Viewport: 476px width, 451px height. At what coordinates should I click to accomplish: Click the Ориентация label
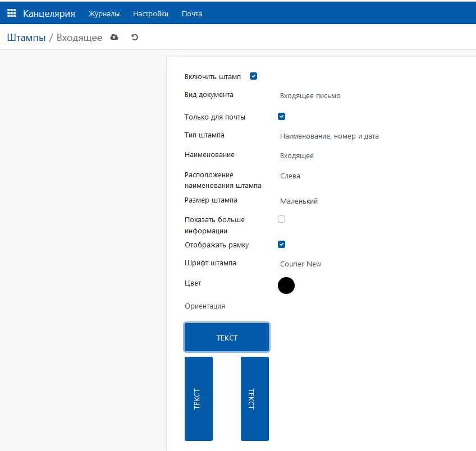(205, 306)
